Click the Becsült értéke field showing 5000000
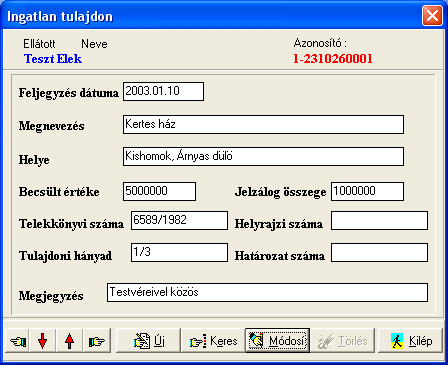 pos(159,191)
